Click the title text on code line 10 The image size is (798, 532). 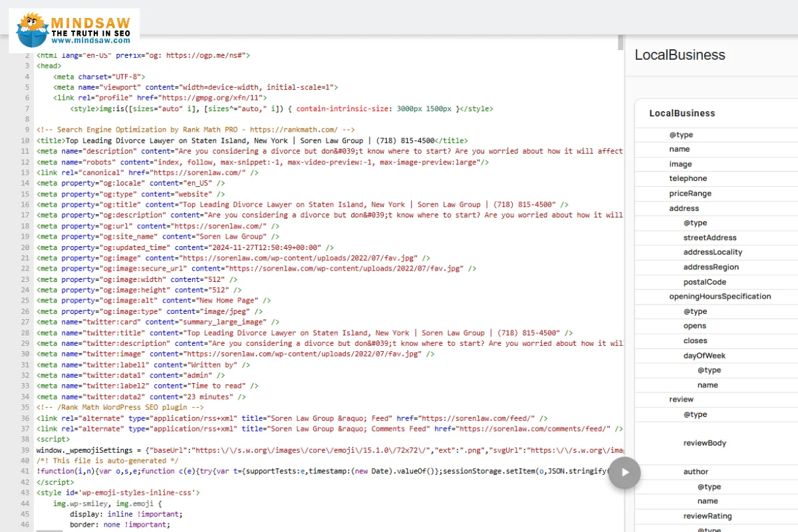(249, 141)
